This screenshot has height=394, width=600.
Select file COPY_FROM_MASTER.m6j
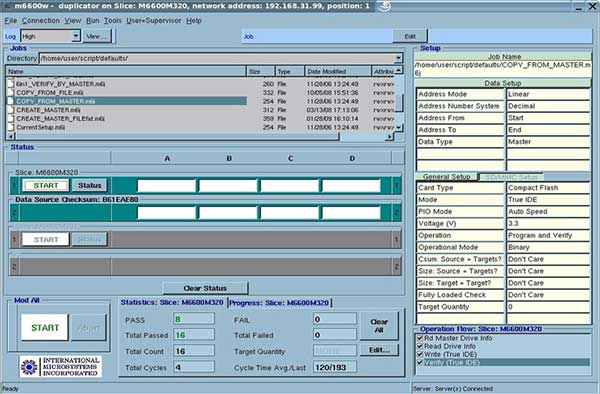coord(55,101)
